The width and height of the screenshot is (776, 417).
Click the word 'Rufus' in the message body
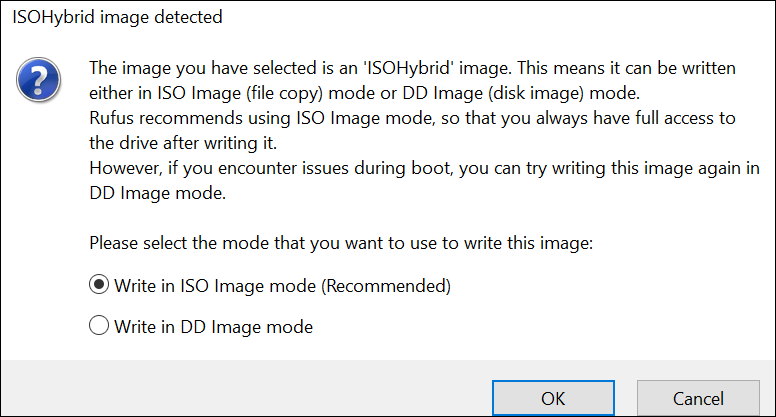coord(111,118)
